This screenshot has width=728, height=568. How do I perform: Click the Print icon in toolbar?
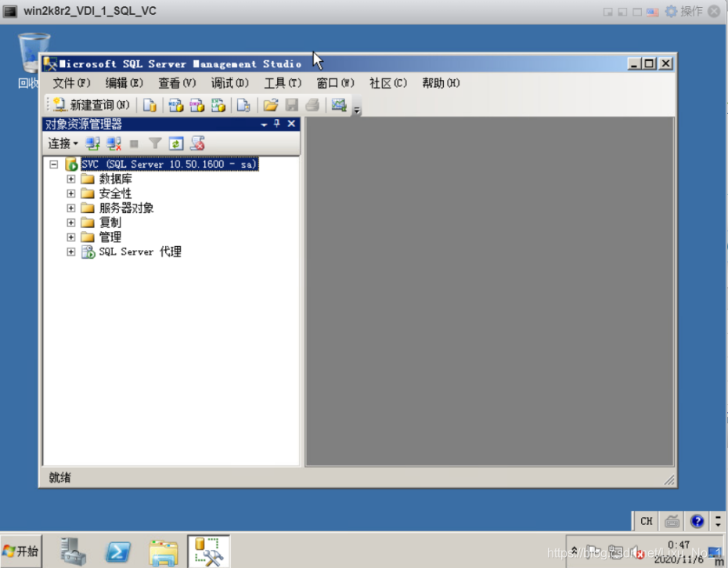(312, 105)
